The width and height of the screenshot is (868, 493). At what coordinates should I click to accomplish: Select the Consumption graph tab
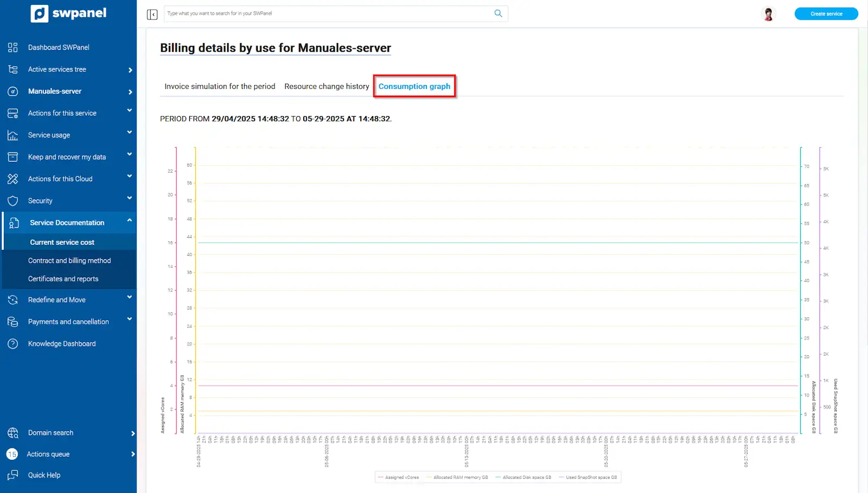[414, 86]
